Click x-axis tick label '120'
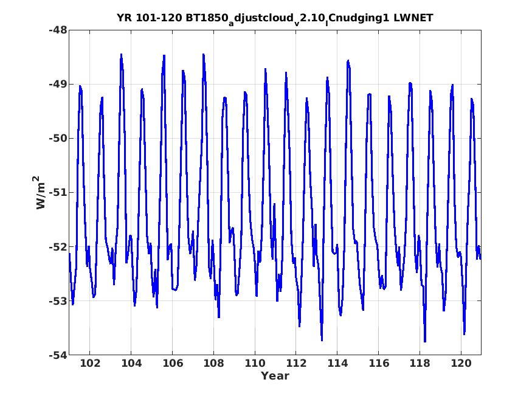Image resolution: width=532 pixels, height=399 pixels. [x=461, y=363]
